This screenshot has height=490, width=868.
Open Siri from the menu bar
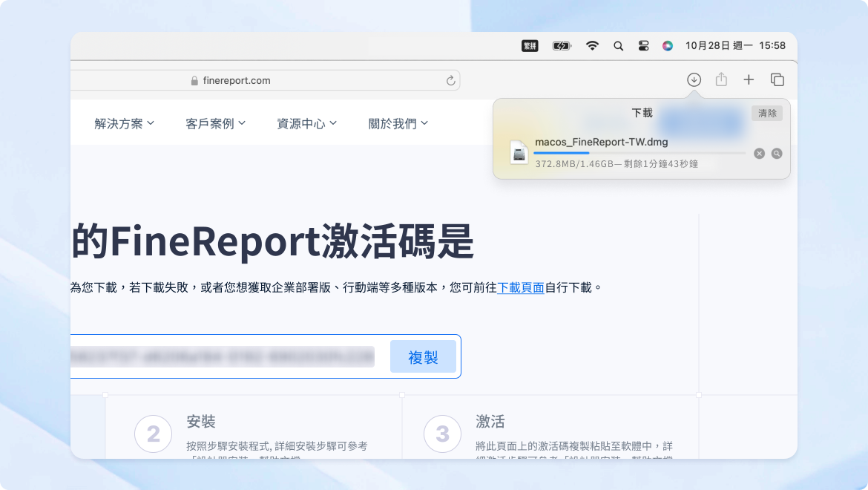pos(667,45)
